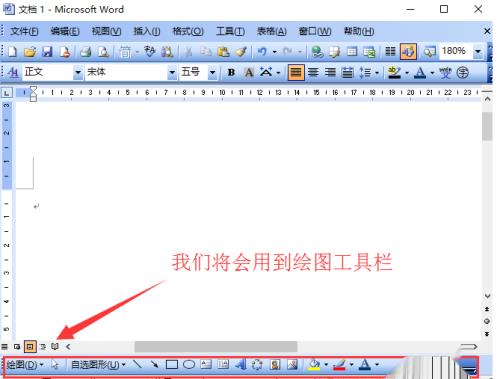
Task: Center align the paragraph
Action: click(x=313, y=72)
